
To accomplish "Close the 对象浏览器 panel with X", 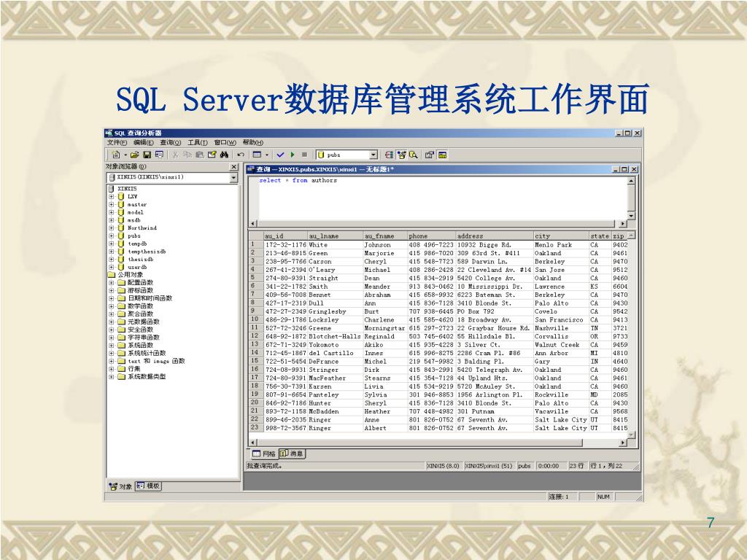I will pos(233,167).
